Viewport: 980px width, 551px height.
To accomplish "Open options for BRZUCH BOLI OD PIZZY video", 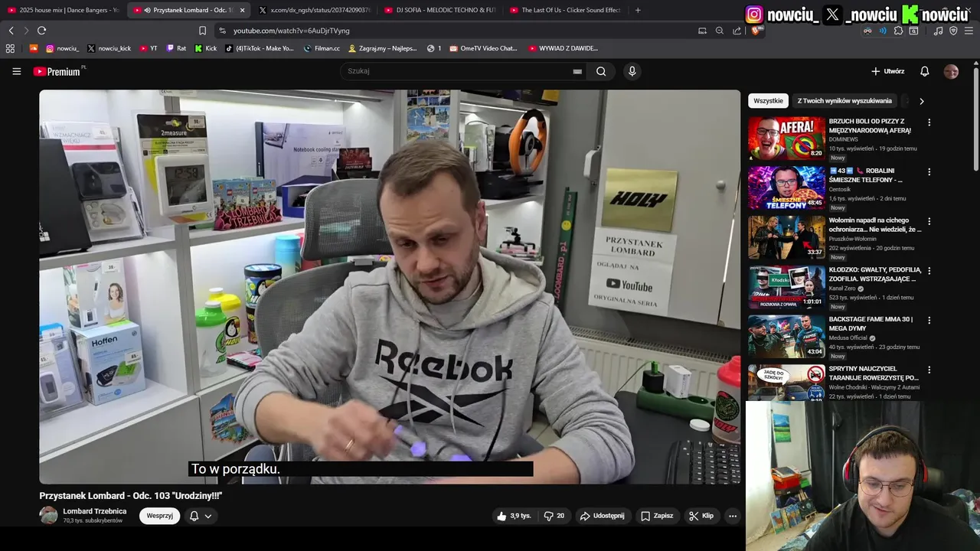I will coord(929,122).
